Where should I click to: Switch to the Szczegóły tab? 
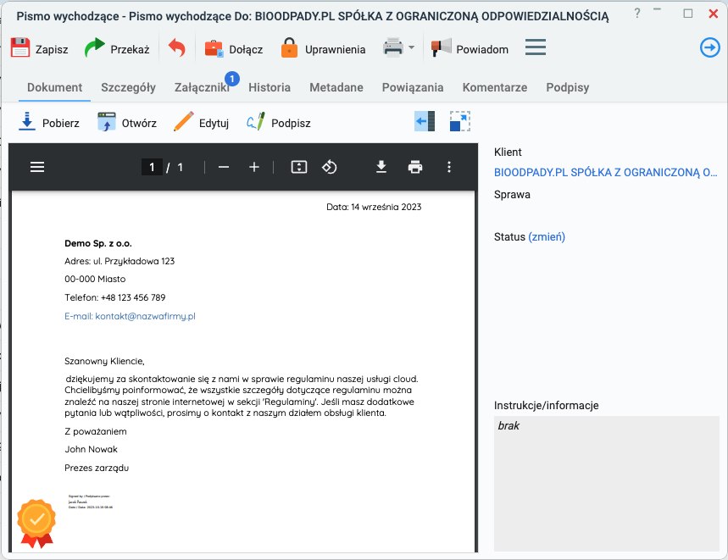[x=128, y=87]
